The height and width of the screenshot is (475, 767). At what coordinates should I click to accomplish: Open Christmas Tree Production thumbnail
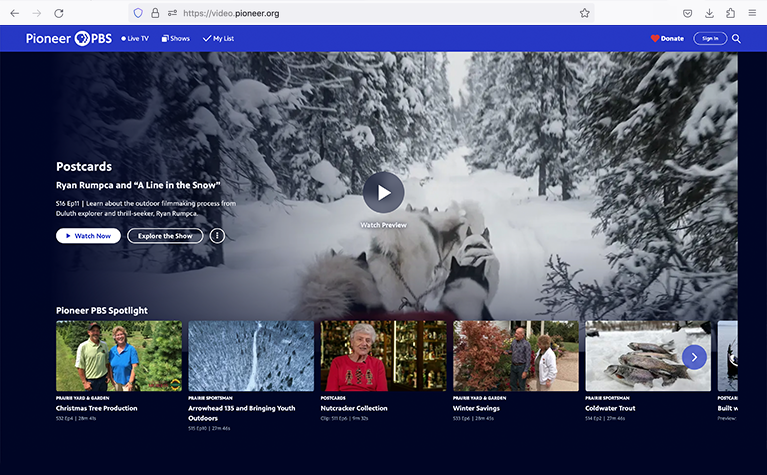tap(119, 356)
